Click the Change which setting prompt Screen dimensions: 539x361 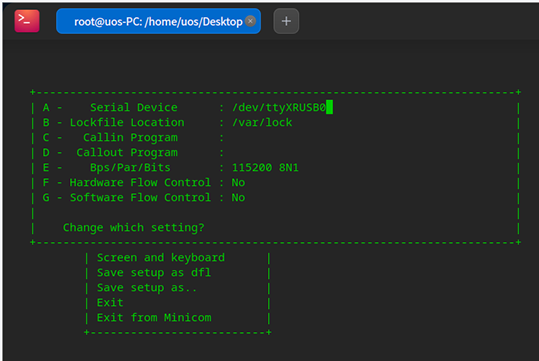coord(133,228)
